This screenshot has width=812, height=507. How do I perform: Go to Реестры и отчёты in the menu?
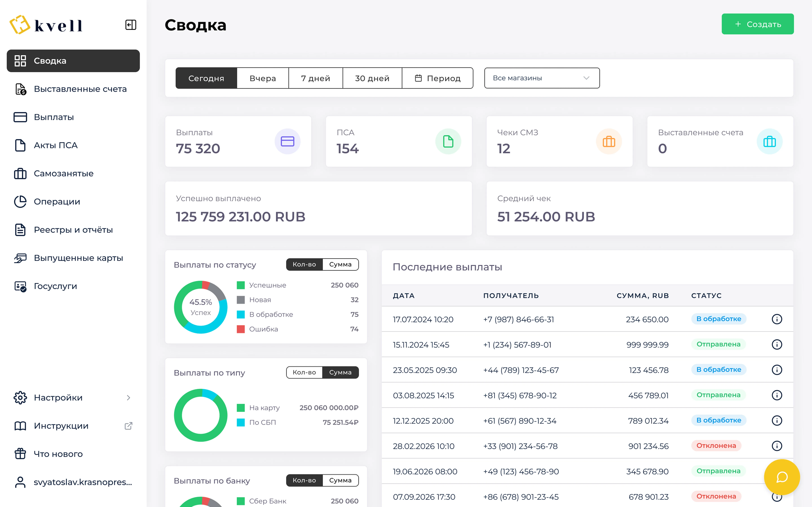coord(73,230)
